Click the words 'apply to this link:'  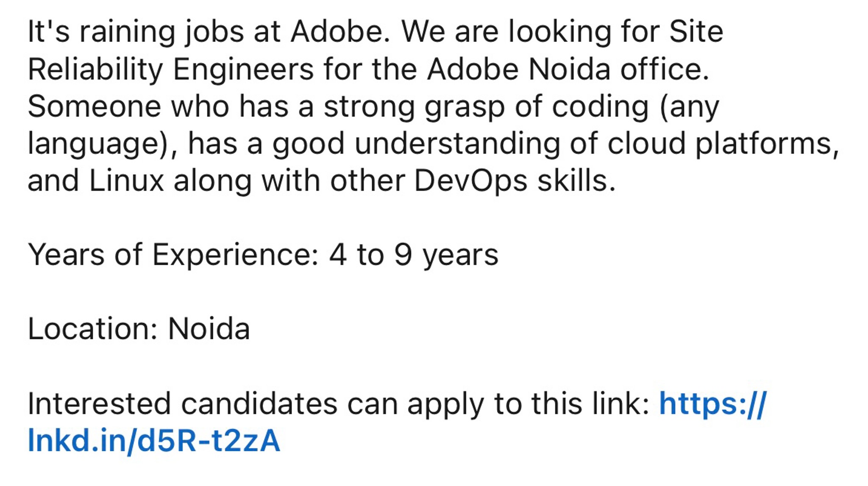click(x=529, y=404)
